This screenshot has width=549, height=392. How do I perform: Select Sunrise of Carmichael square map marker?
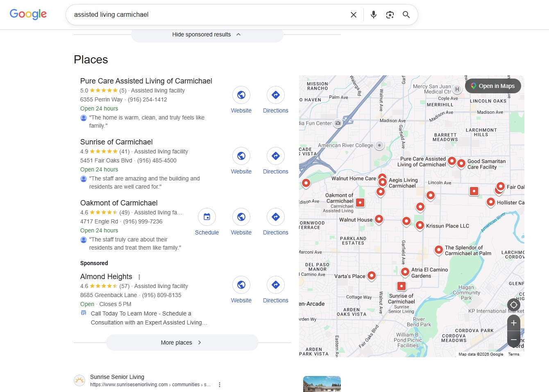pyautogui.click(x=402, y=286)
